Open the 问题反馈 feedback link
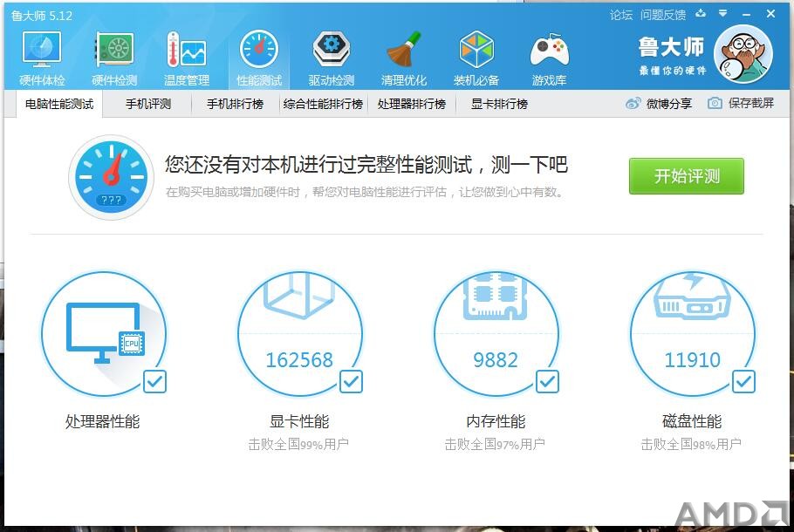 (x=663, y=15)
